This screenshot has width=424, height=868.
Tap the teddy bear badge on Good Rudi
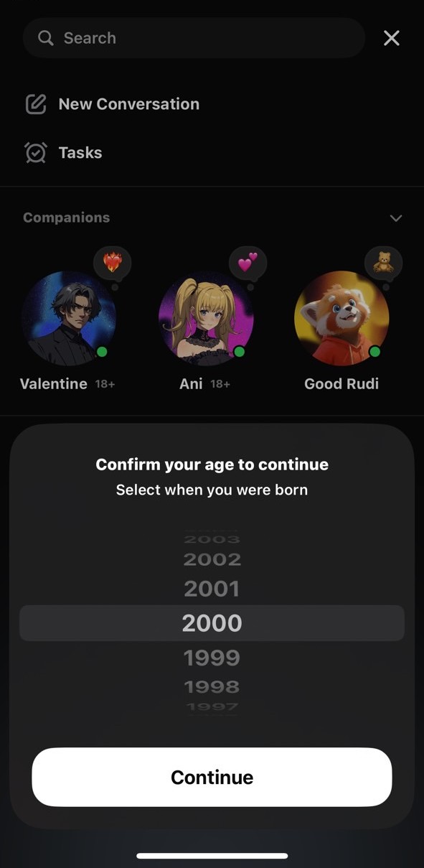[x=383, y=261]
